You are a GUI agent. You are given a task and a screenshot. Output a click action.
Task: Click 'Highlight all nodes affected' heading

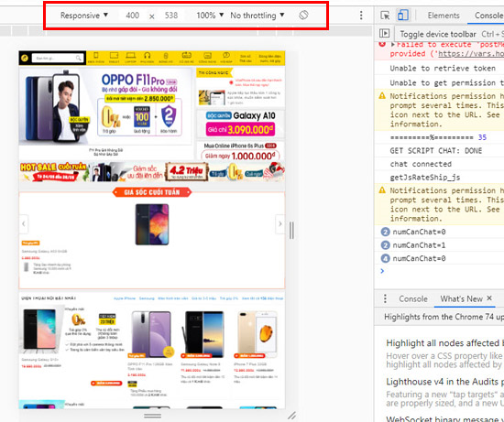pyautogui.click(x=444, y=343)
